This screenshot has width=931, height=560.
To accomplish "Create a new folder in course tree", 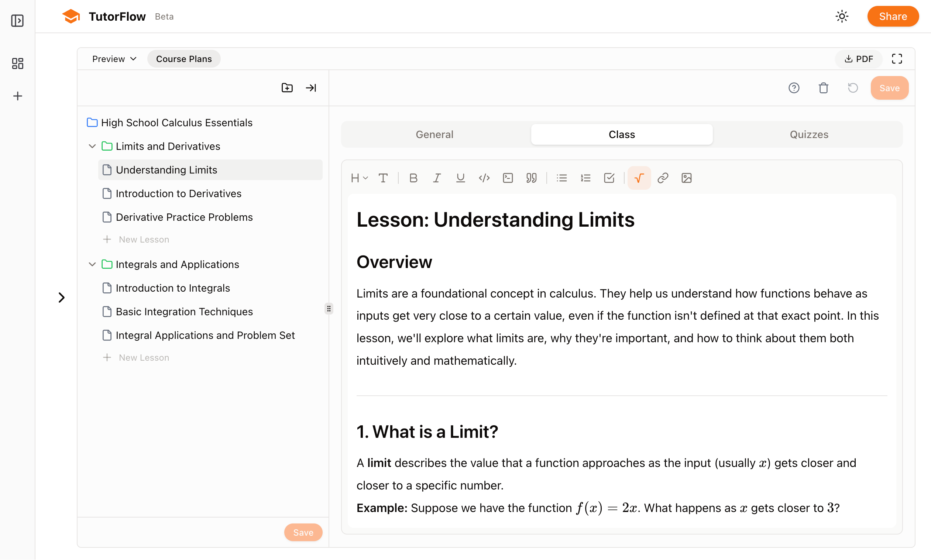I will click(287, 88).
